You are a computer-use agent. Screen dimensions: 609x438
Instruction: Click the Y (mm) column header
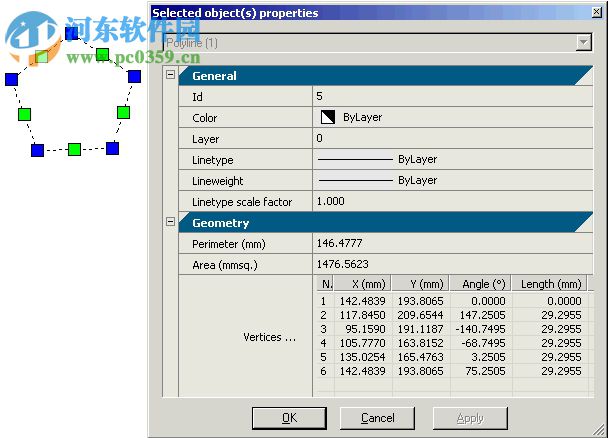coord(421,284)
